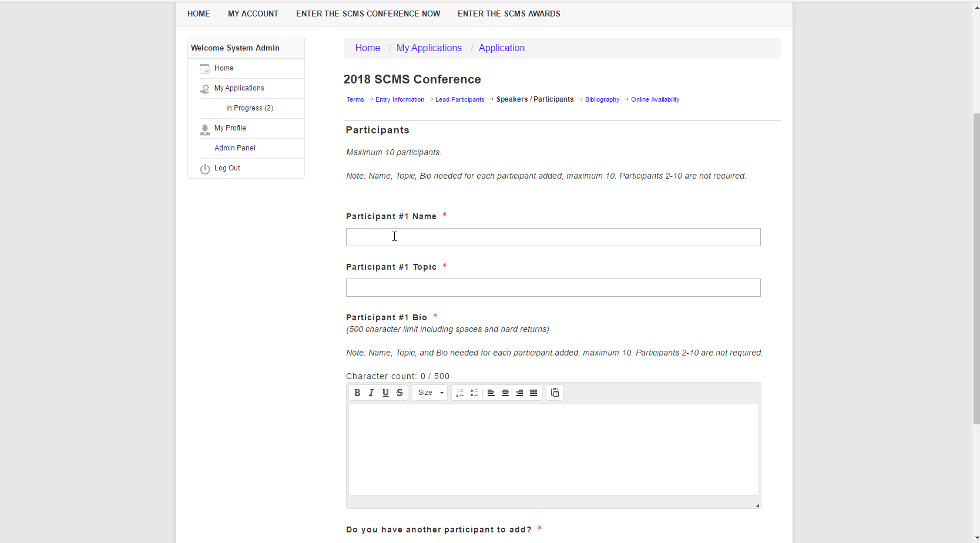
Task: Justify the bio text
Action: [533, 393]
